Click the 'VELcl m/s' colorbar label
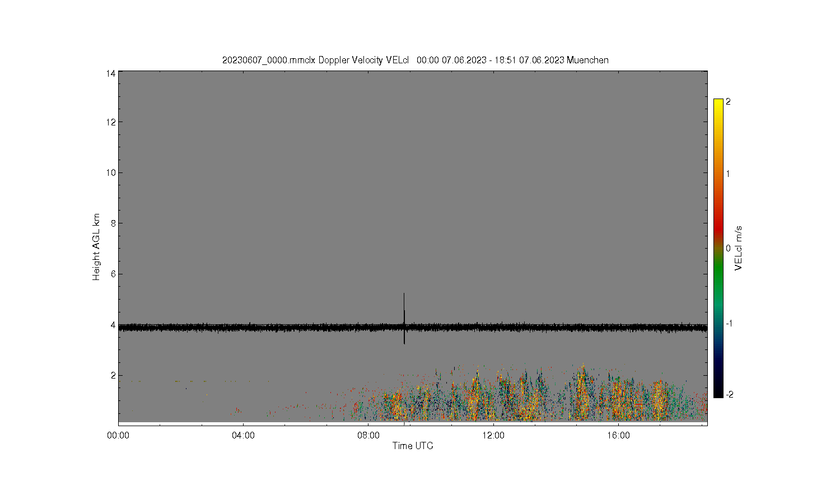840x504 pixels. click(x=738, y=248)
